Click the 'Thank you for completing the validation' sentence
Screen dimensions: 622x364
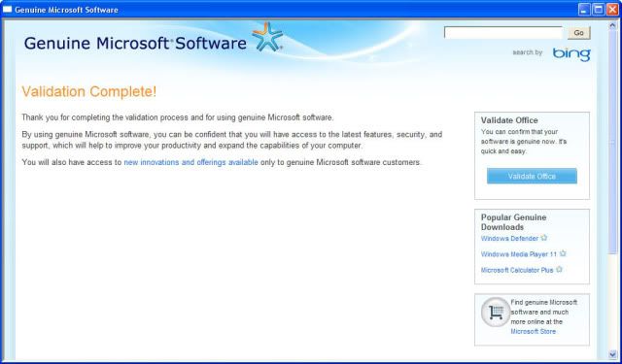178,117
